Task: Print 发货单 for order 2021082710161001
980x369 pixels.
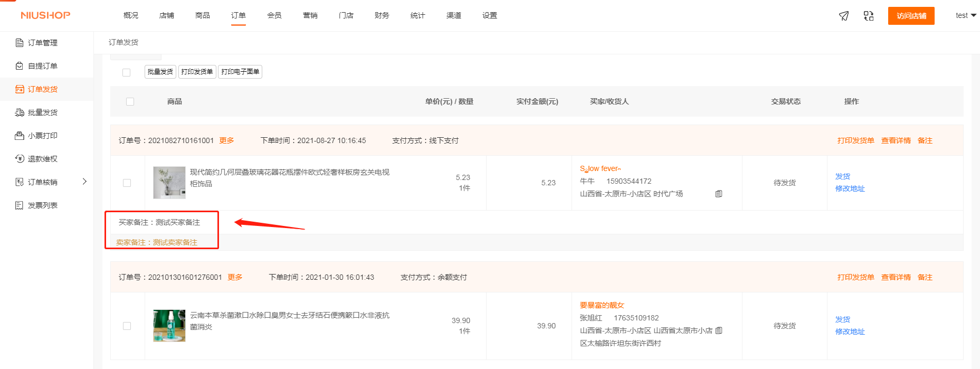Action: (856, 140)
